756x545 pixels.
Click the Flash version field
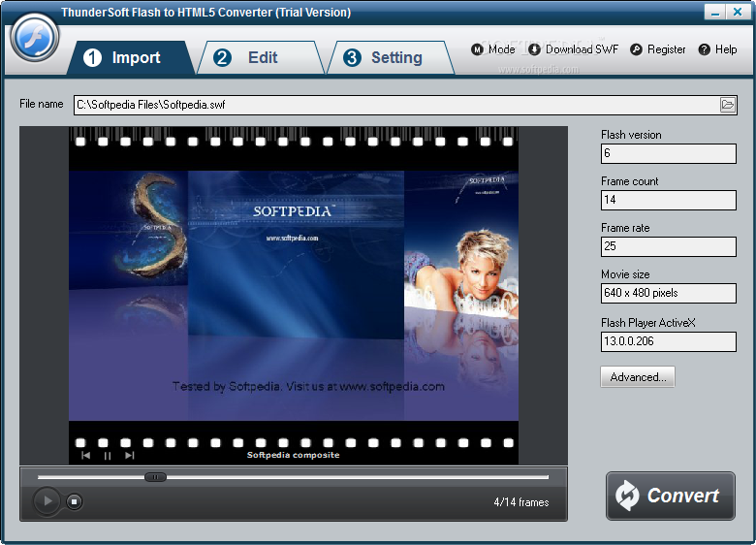click(668, 153)
